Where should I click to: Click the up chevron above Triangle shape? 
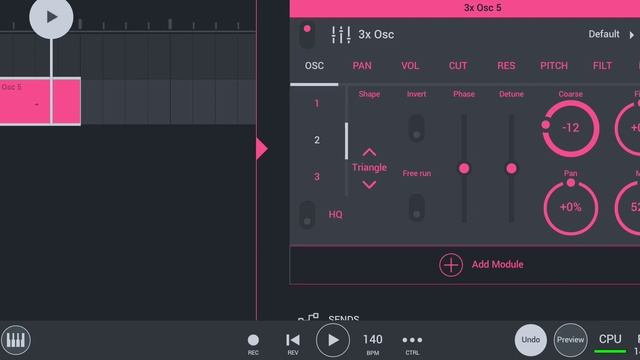[x=369, y=153]
